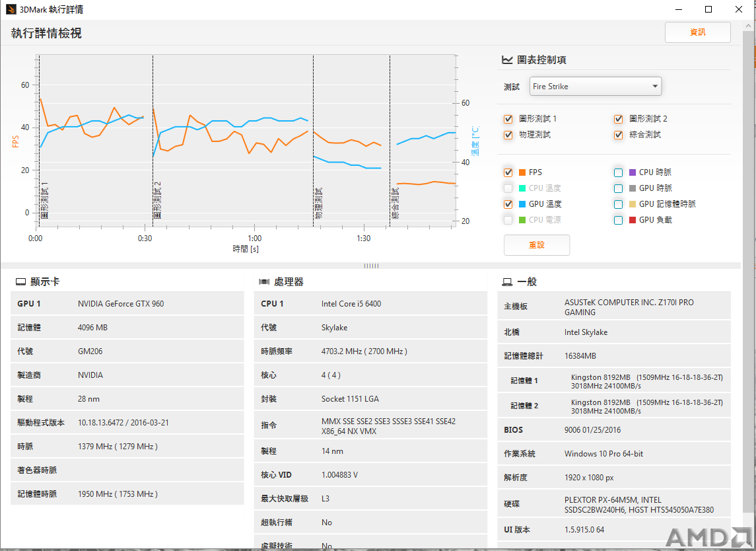
Task: Click the general section laptop icon
Action: pyautogui.click(x=507, y=281)
